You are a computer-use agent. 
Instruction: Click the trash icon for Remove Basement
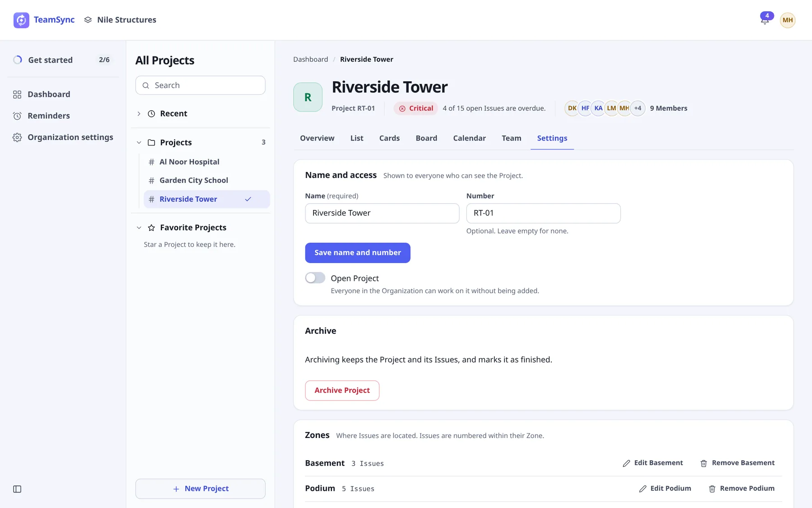pyautogui.click(x=704, y=463)
